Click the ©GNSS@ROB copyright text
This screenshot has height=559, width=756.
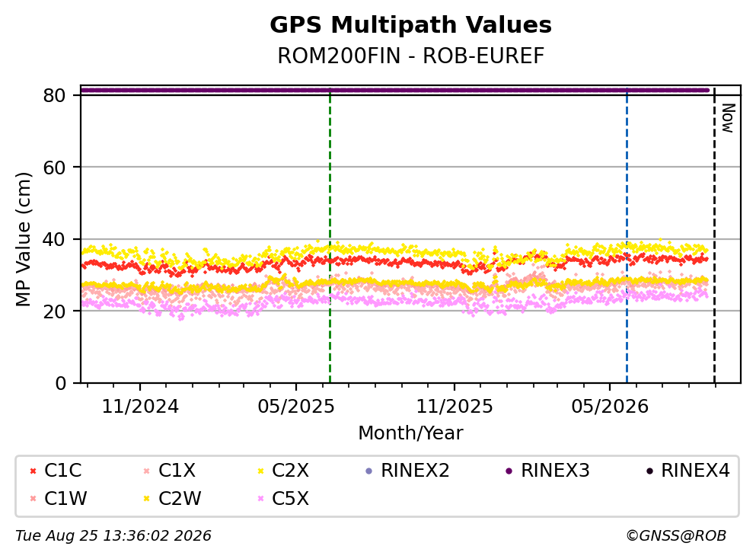coord(676,536)
